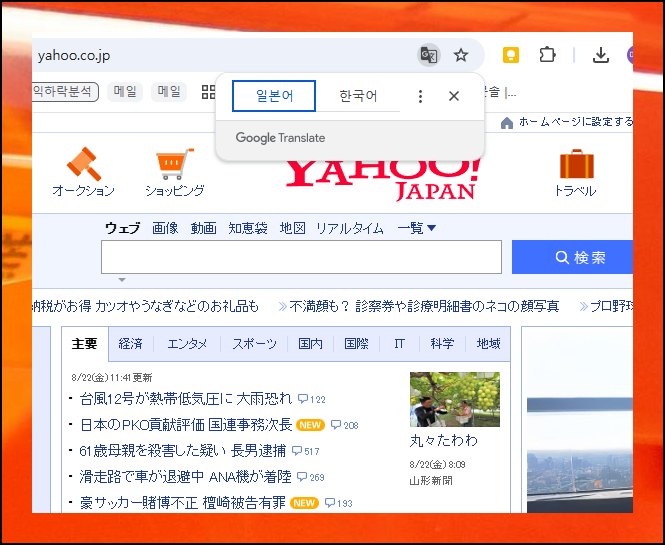The width and height of the screenshot is (665, 545).
Task: Open the オークション gavel icon
Action: (x=84, y=163)
